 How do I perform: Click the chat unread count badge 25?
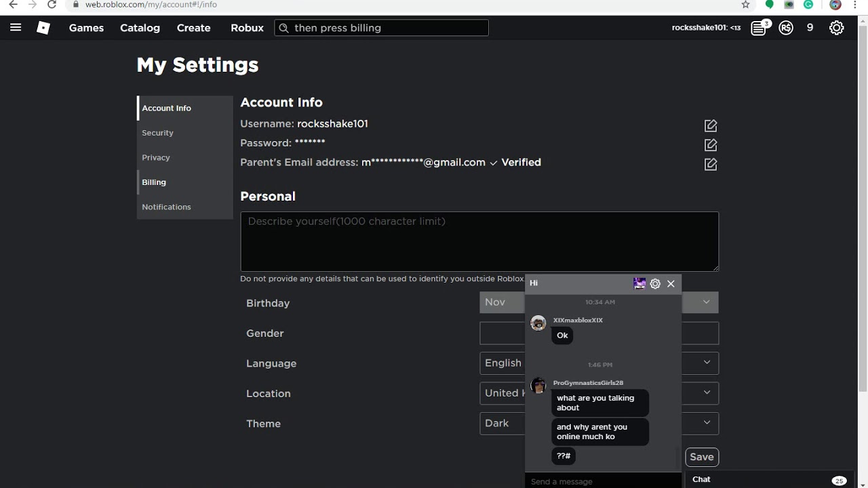click(x=839, y=481)
